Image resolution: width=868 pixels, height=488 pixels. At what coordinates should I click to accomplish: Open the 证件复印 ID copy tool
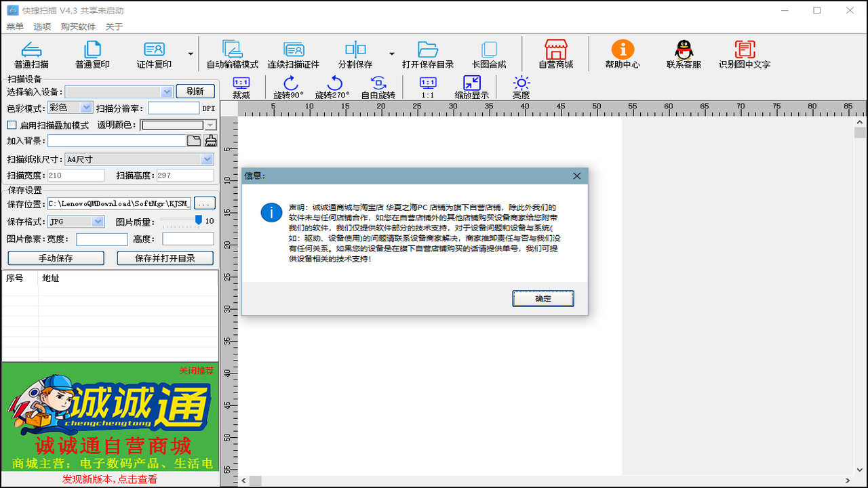(155, 54)
